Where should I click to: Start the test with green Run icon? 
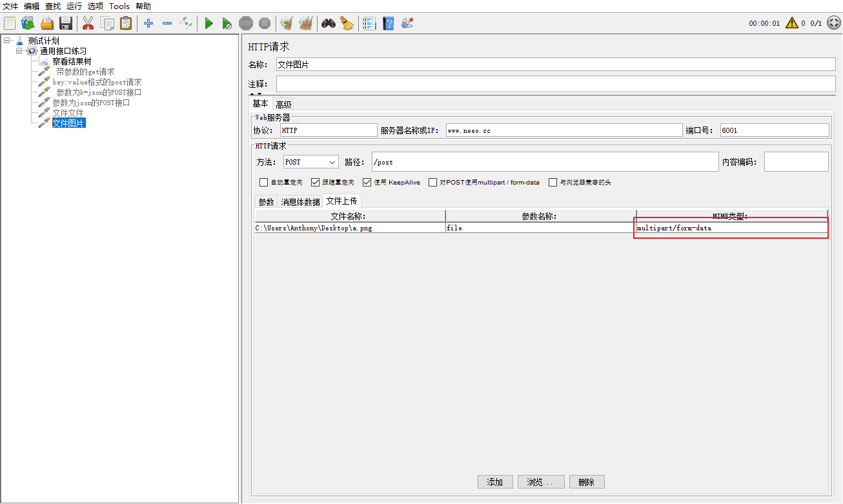pyautogui.click(x=208, y=24)
